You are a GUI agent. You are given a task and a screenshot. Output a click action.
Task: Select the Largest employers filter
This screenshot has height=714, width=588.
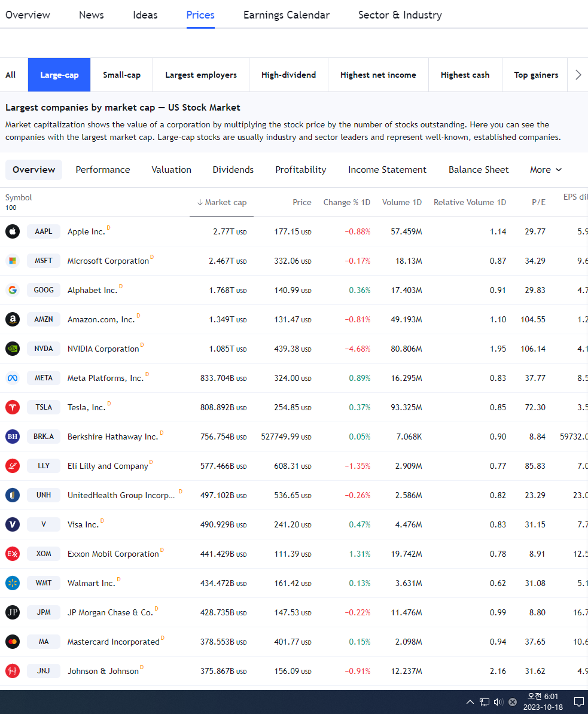[x=201, y=75]
